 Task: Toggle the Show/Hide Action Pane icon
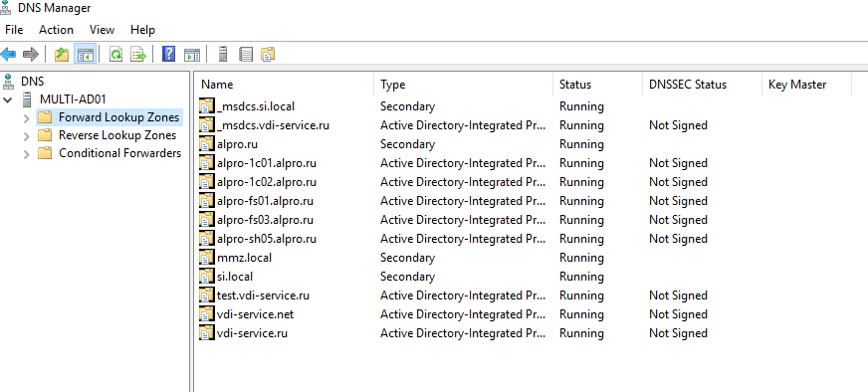click(x=192, y=55)
